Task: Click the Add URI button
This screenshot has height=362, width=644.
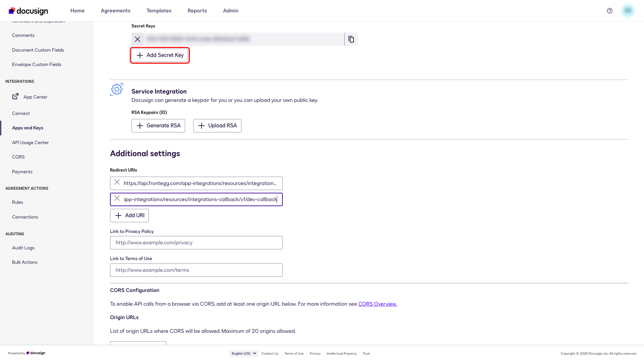Action: click(x=129, y=216)
